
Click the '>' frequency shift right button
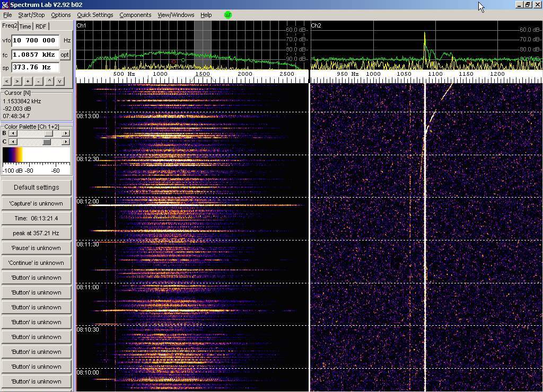(17, 81)
